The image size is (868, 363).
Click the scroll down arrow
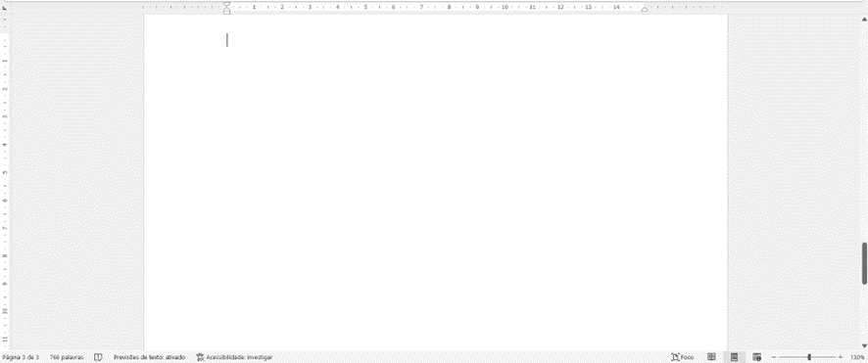pyautogui.click(x=864, y=345)
